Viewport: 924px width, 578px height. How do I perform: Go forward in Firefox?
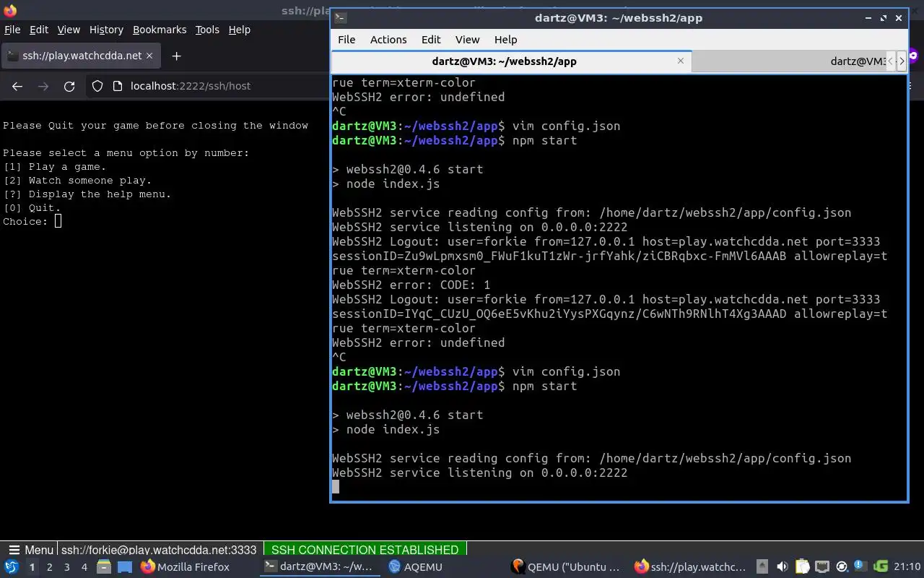pos(43,86)
